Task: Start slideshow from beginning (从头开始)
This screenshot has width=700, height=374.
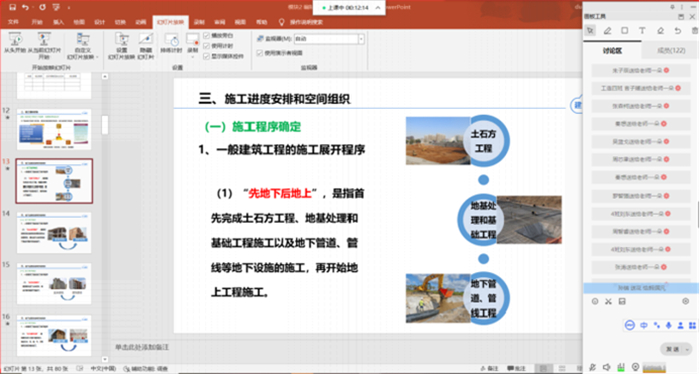Action: (15, 44)
